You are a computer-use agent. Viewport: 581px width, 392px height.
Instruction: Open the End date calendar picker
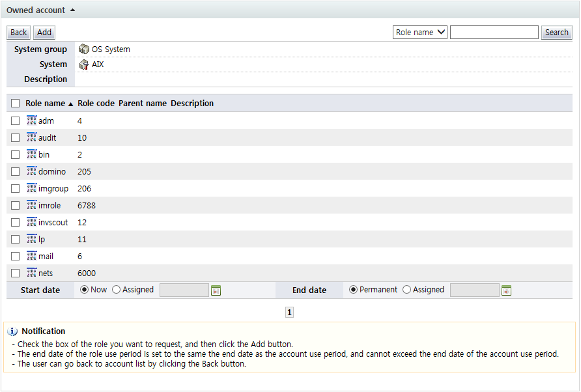(506, 290)
